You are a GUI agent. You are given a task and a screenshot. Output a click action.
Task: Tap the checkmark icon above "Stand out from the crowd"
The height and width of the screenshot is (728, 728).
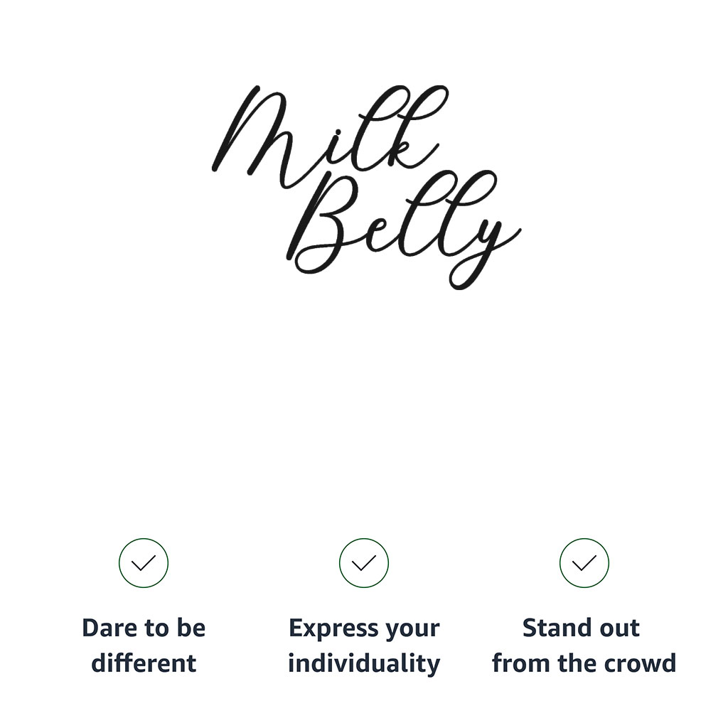(584, 563)
